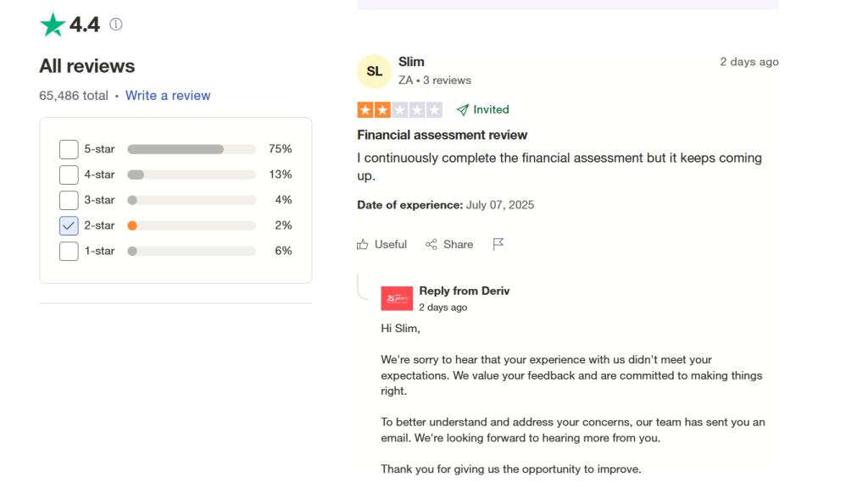
Task: Click the info icon beside 4.4 rating
Action: [x=116, y=25]
